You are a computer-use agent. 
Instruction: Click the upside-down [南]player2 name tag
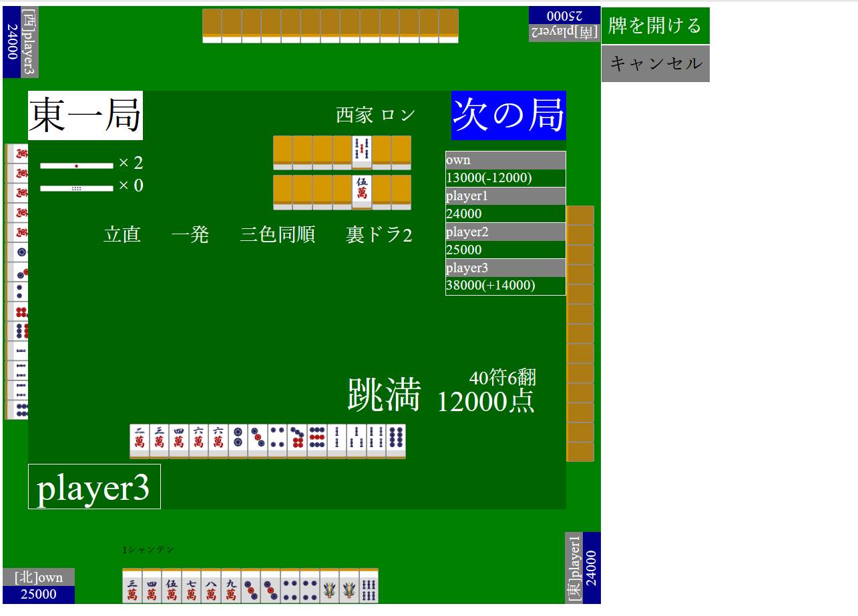click(565, 33)
